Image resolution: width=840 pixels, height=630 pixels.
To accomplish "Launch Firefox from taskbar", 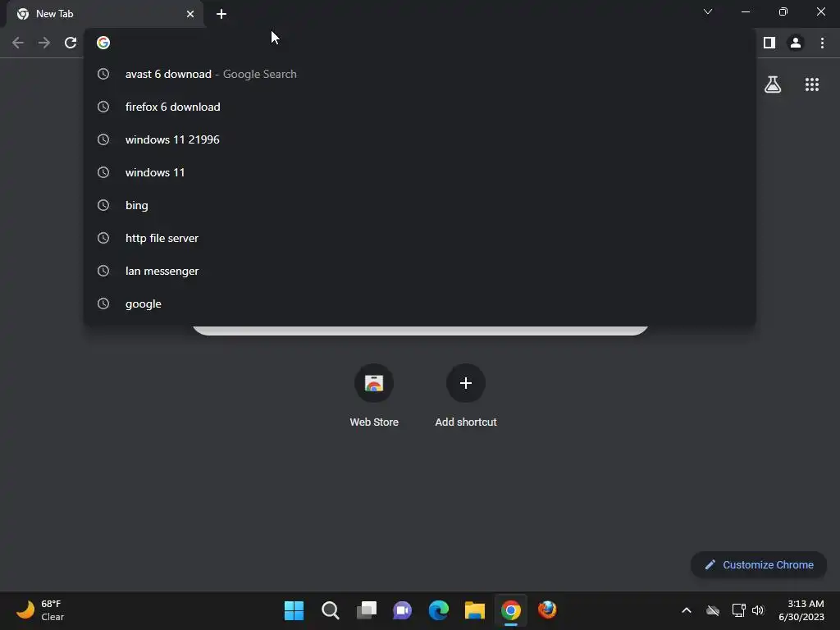I will coord(547,610).
